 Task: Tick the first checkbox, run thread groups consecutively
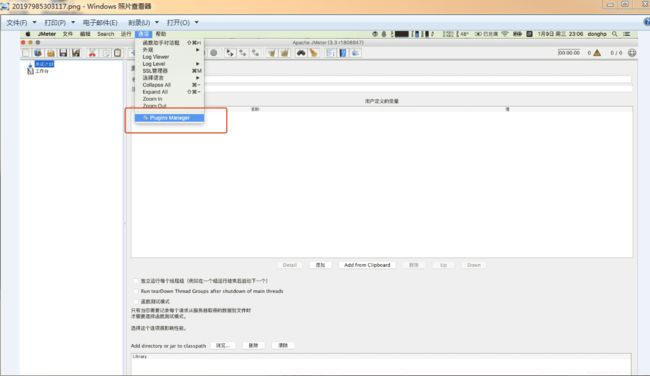point(136,281)
